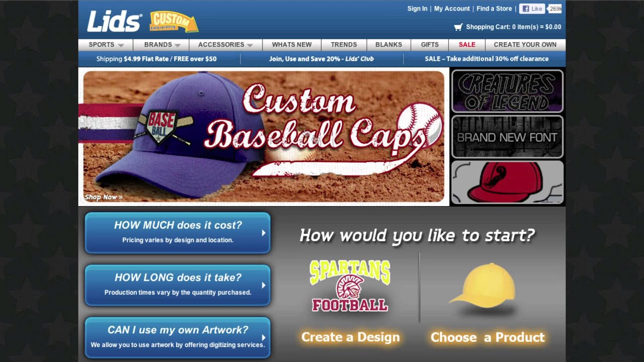Screen dimensions: 644x362
Task: Expand the BRANDS dropdown arrow
Action: [177, 45]
